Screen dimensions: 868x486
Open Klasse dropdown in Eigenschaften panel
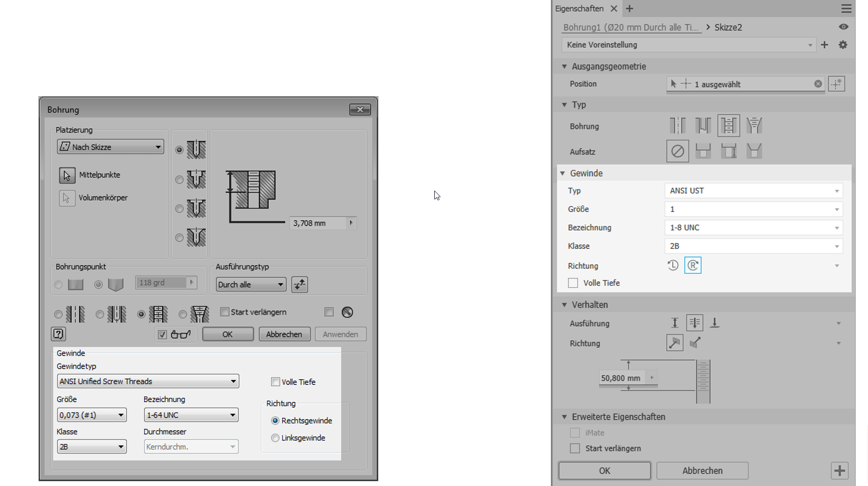coord(753,246)
